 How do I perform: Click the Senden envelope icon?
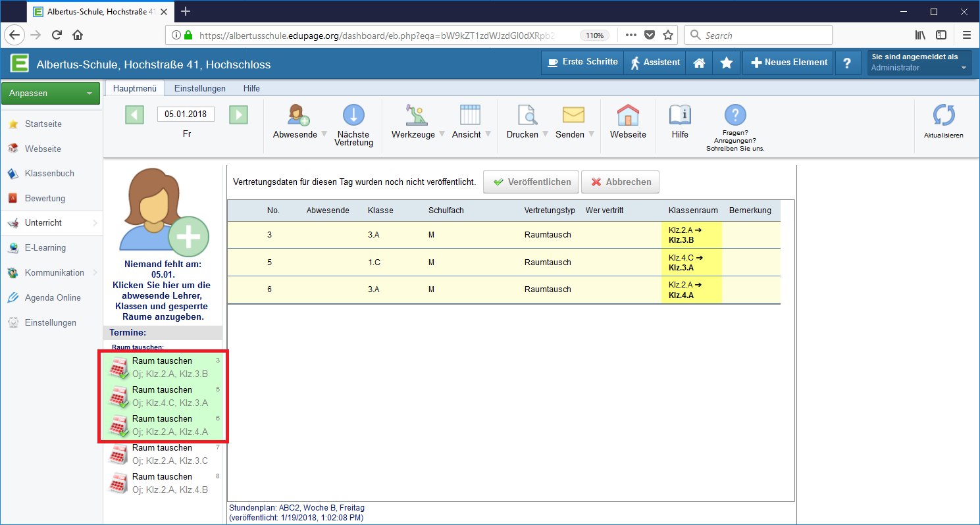(x=573, y=114)
